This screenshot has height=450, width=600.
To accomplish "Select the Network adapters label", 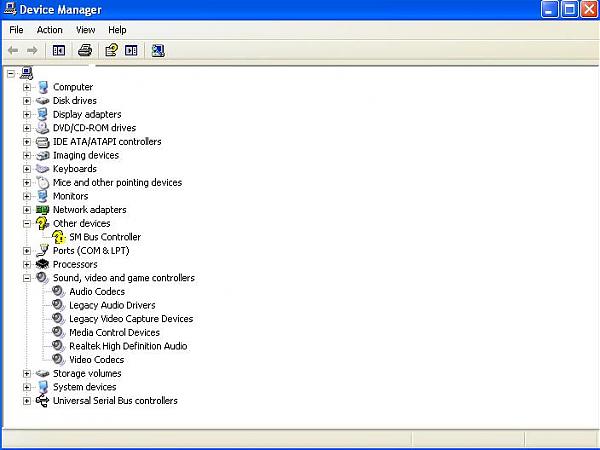I will coord(90,210).
